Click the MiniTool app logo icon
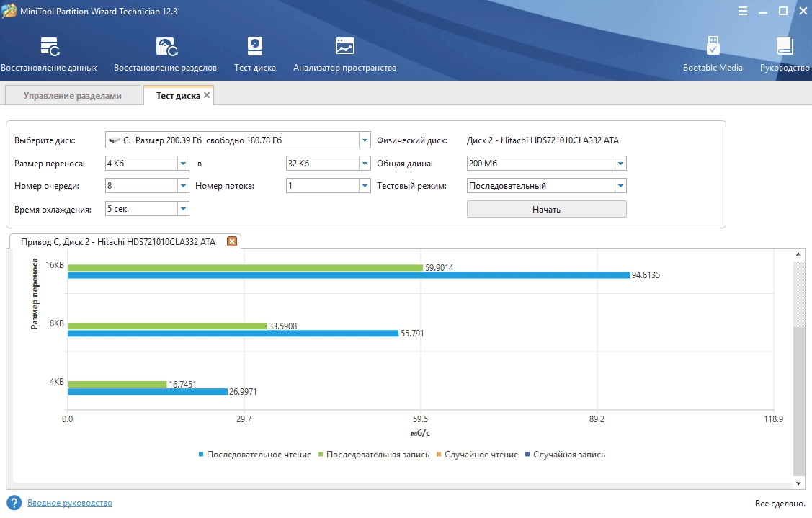This screenshot has height=518, width=812. (9, 11)
